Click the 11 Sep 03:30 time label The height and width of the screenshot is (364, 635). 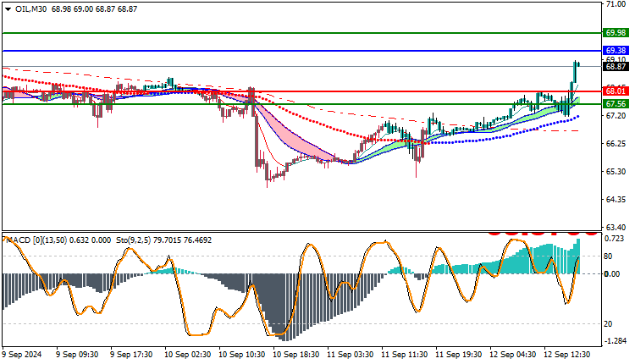(x=351, y=355)
